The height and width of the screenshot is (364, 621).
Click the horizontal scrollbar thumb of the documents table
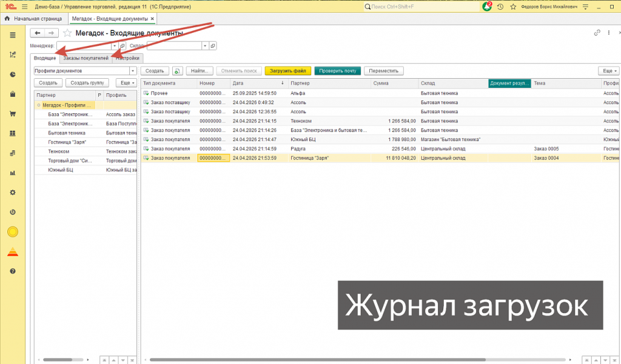coord(317,360)
